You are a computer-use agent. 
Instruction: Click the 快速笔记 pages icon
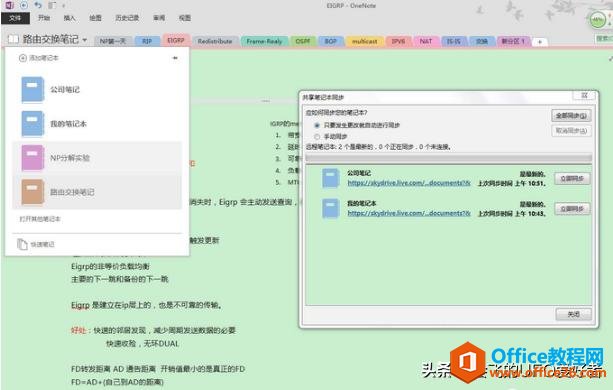(22, 244)
